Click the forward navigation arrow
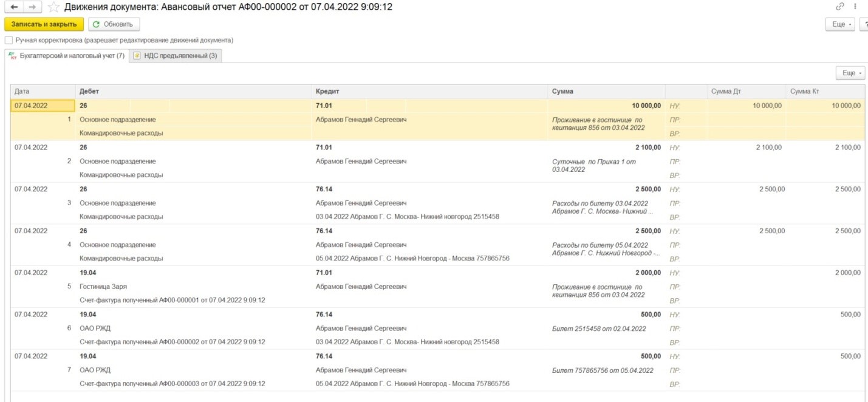 pyautogui.click(x=32, y=7)
